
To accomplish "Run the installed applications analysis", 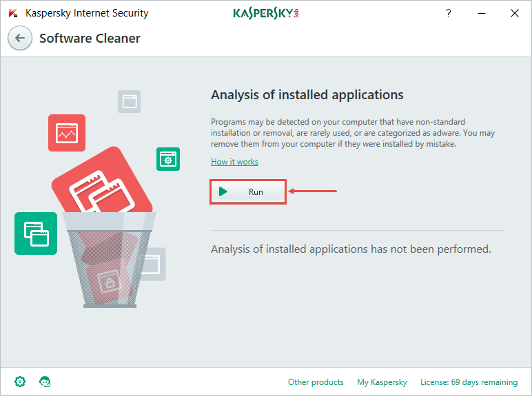I will pyautogui.click(x=248, y=192).
